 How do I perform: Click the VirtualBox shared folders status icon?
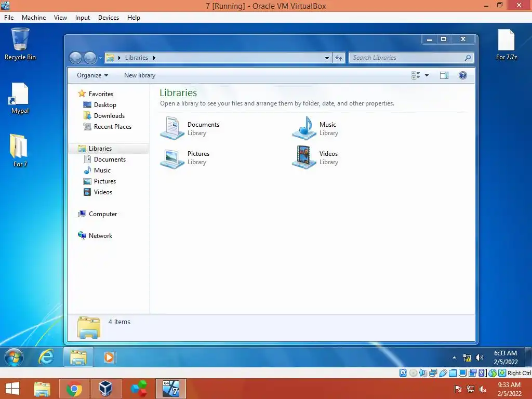click(453, 373)
